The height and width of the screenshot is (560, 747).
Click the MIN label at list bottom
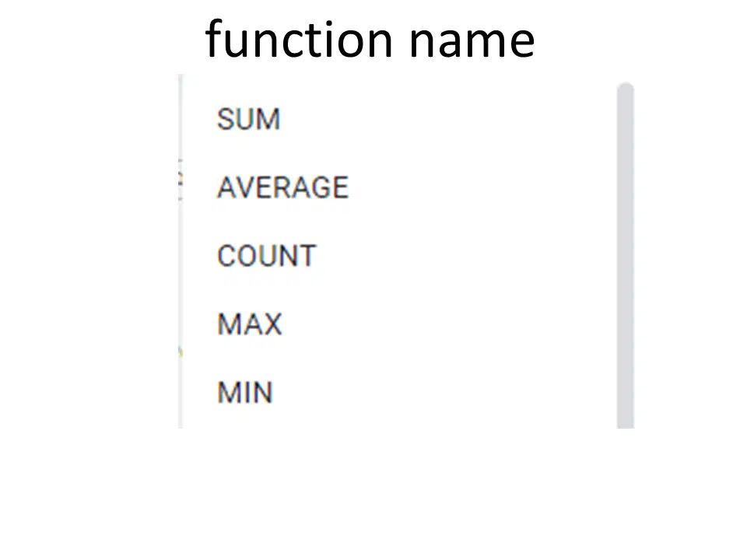coord(245,392)
